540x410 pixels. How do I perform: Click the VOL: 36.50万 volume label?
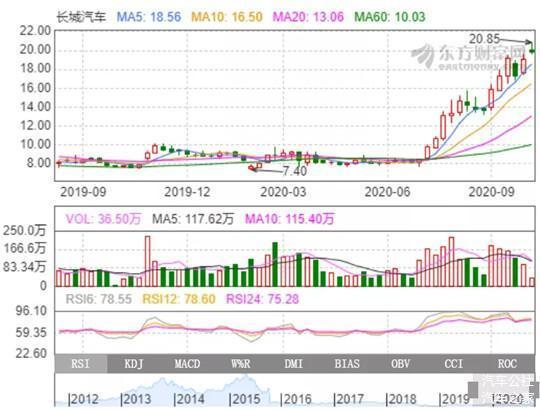coord(103,219)
